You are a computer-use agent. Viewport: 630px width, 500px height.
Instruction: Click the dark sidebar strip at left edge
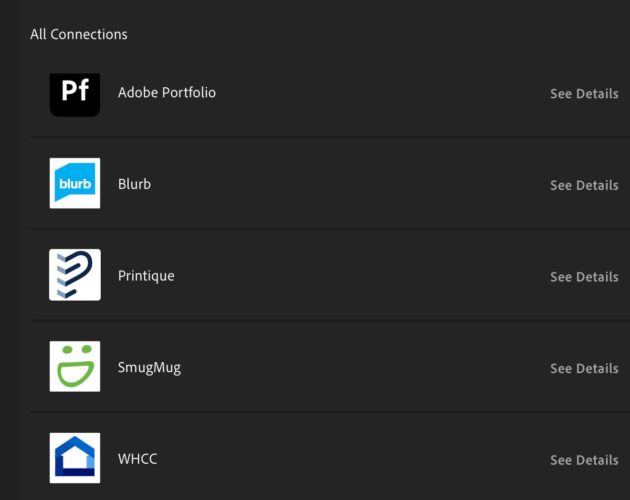click(10, 250)
